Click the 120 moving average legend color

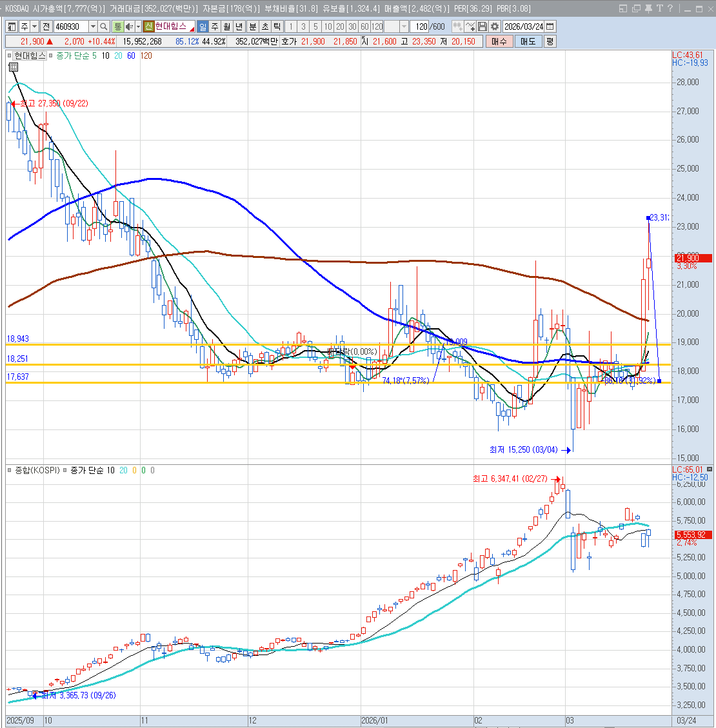pyautogui.click(x=146, y=55)
